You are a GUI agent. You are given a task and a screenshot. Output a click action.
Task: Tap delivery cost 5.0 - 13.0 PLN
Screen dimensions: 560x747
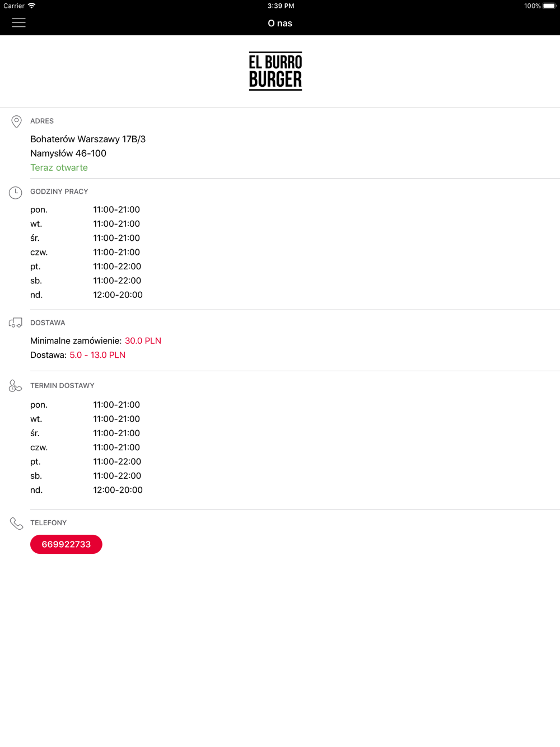(x=97, y=355)
